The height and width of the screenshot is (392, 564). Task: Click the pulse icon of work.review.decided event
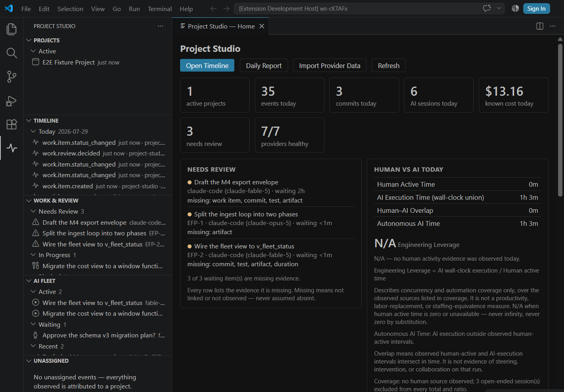[x=36, y=153]
